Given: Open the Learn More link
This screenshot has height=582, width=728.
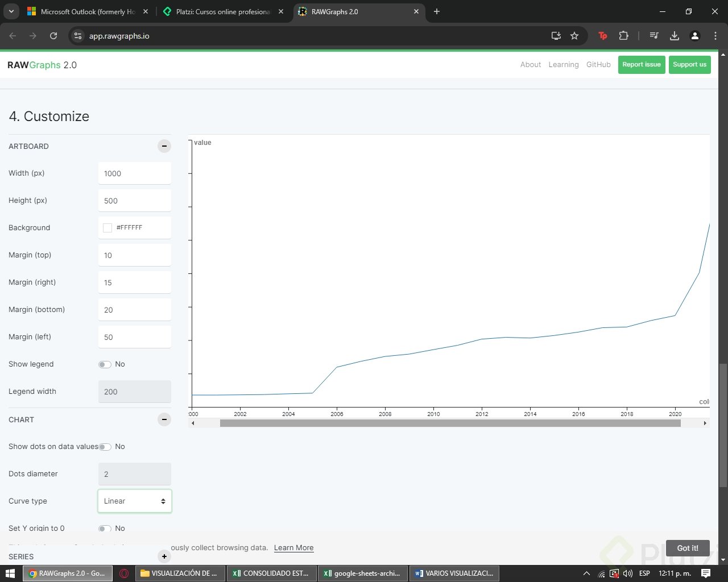Looking at the screenshot, I should click(293, 548).
